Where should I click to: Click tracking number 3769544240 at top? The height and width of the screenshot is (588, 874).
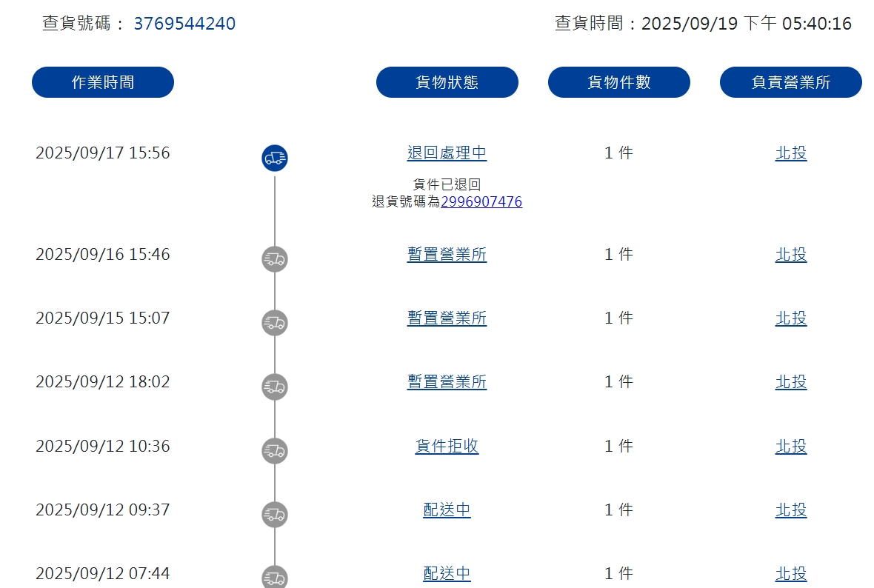pyautogui.click(x=184, y=24)
